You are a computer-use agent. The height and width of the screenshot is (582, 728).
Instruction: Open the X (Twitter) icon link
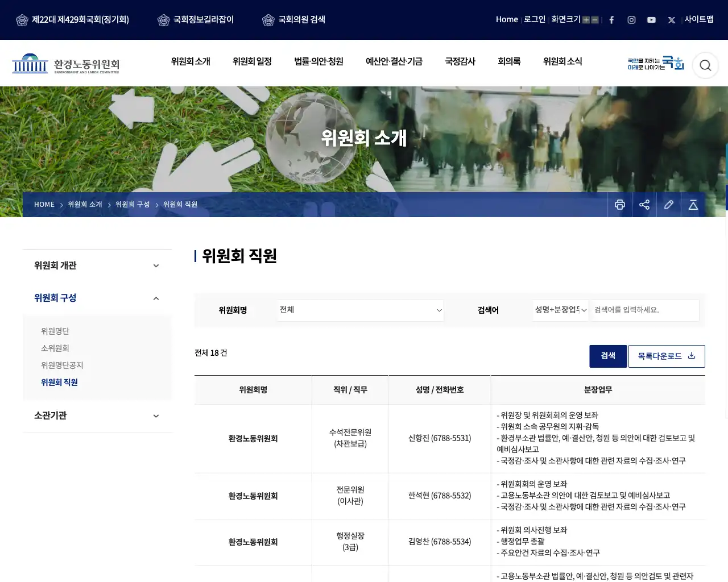point(671,20)
